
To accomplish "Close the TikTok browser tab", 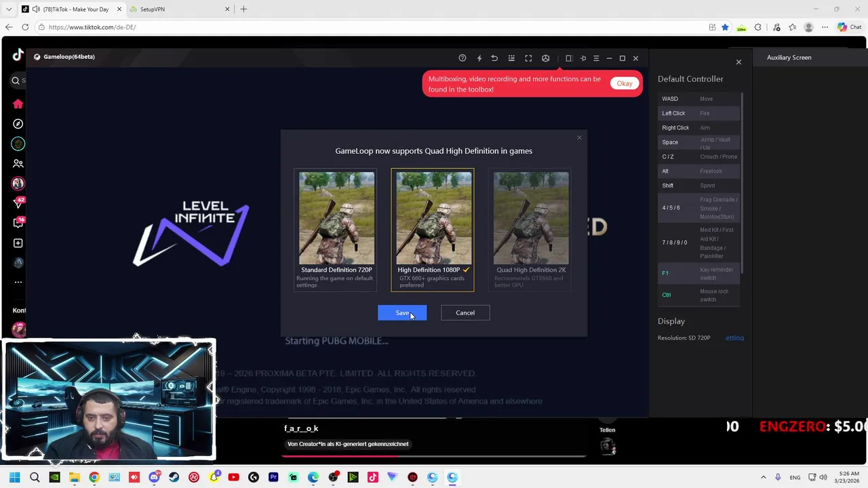I will [119, 9].
